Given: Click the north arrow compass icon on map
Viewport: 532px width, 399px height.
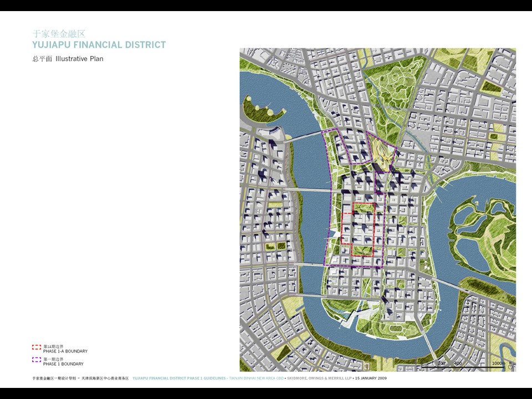Looking at the screenshot, I should (510, 365).
